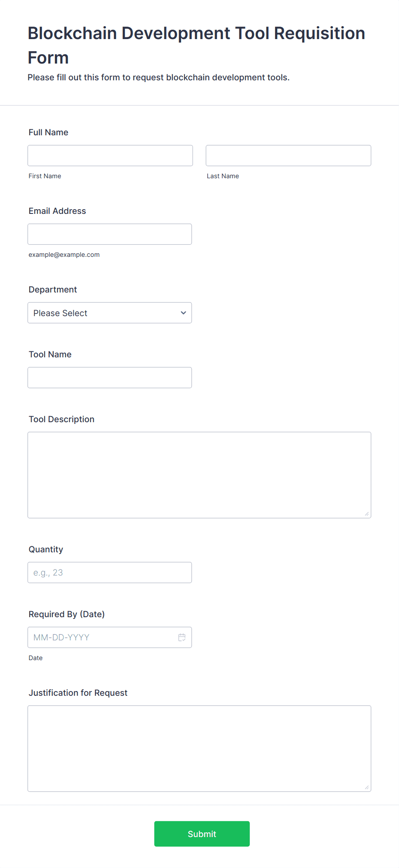Click the Department field label
The width and height of the screenshot is (399, 868).
click(x=53, y=289)
